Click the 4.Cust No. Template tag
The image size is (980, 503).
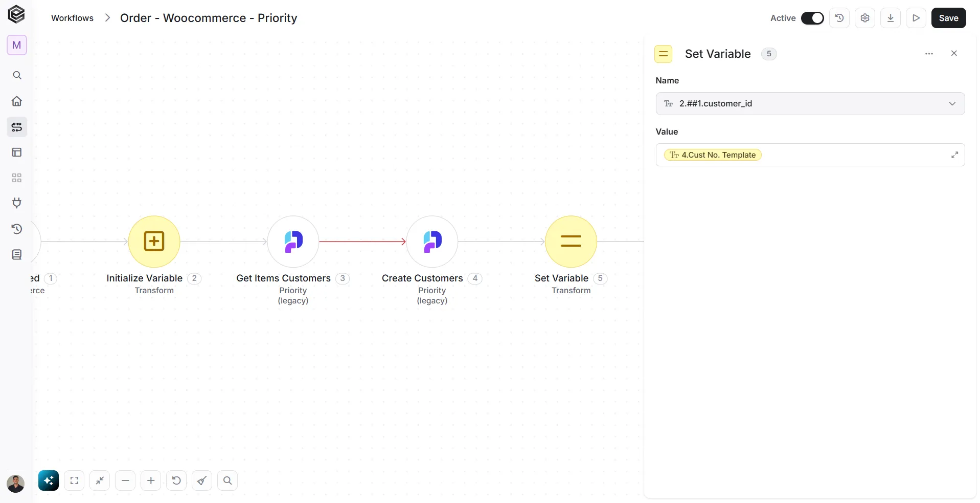(713, 155)
